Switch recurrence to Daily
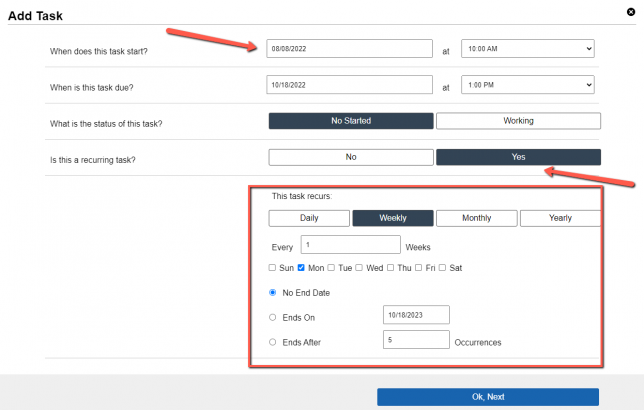This screenshot has width=644, height=410. 309,218
